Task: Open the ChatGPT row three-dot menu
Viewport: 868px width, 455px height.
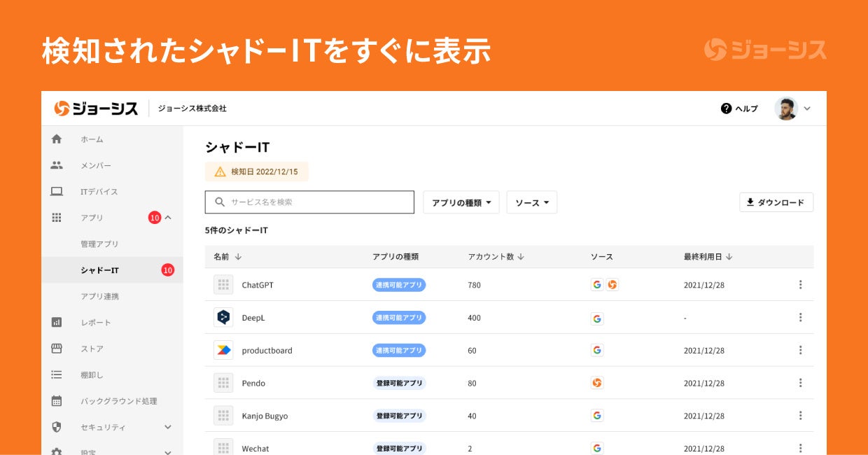Action: click(x=800, y=285)
